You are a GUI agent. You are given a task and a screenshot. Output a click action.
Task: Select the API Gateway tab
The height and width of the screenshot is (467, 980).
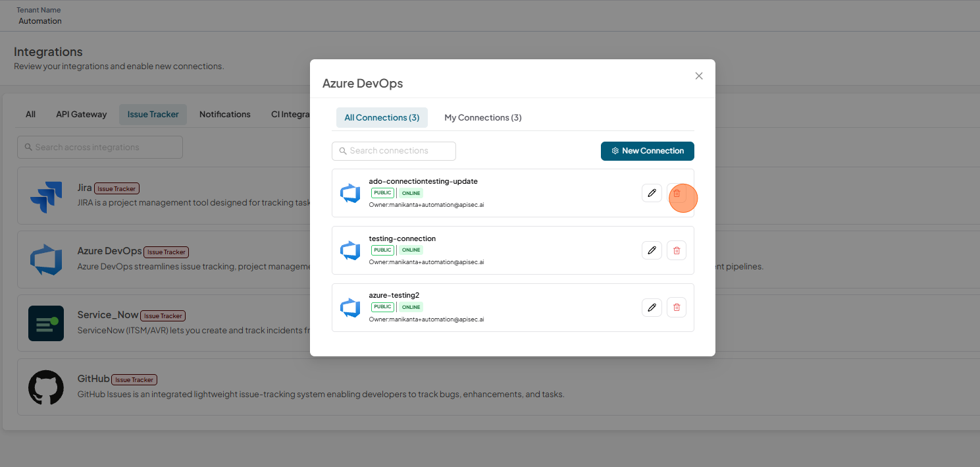(82, 114)
